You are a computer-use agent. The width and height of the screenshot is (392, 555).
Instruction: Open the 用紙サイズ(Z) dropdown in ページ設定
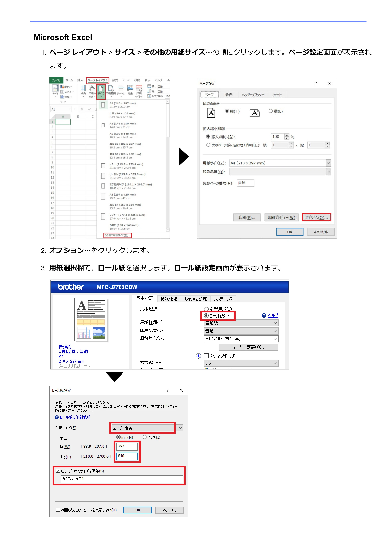(280, 163)
